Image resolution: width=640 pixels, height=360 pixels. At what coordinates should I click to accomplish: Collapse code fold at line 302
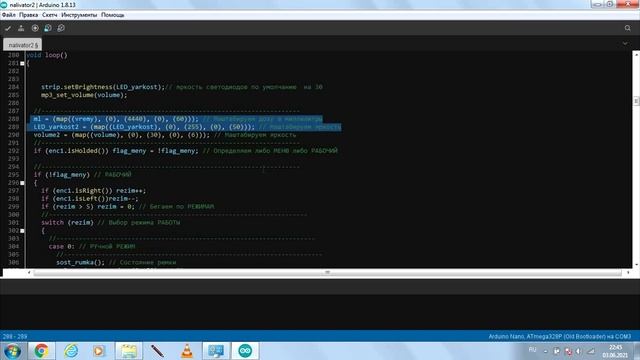tap(22, 231)
